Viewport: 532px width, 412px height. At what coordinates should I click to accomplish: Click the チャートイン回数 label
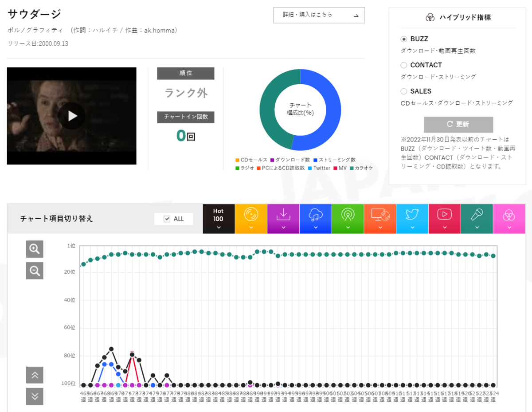[186, 117]
